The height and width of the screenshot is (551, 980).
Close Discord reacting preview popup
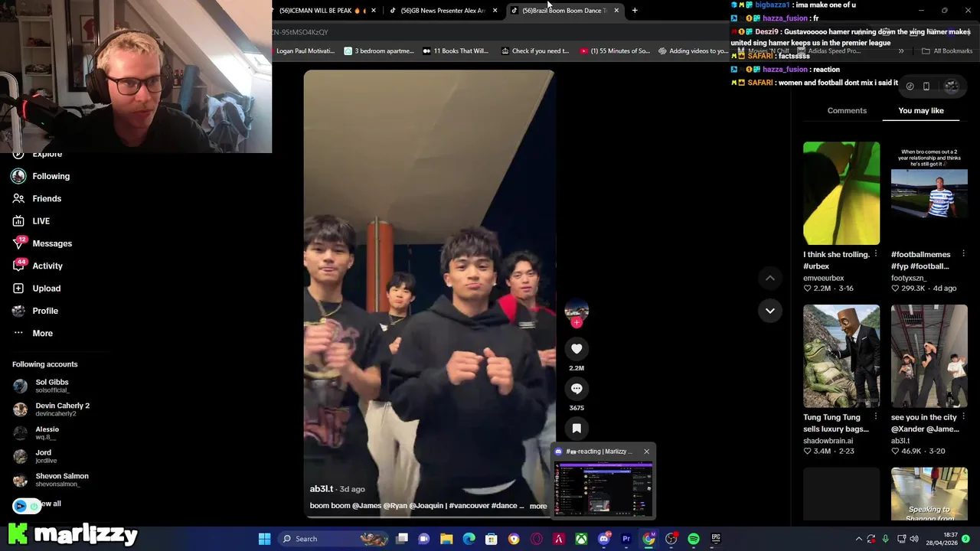(646, 452)
